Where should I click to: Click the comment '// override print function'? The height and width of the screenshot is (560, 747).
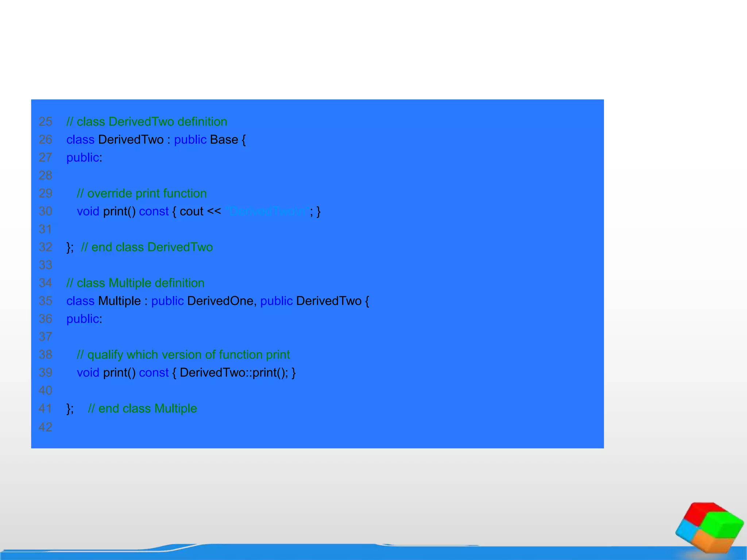tap(142, 193)
